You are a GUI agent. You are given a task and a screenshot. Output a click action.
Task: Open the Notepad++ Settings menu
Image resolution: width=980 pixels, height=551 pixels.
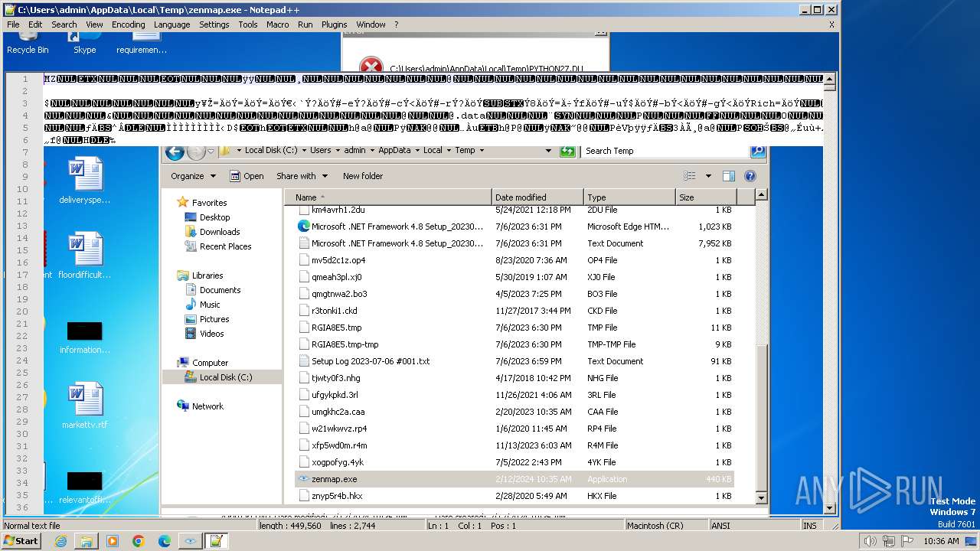coord(214,24)
